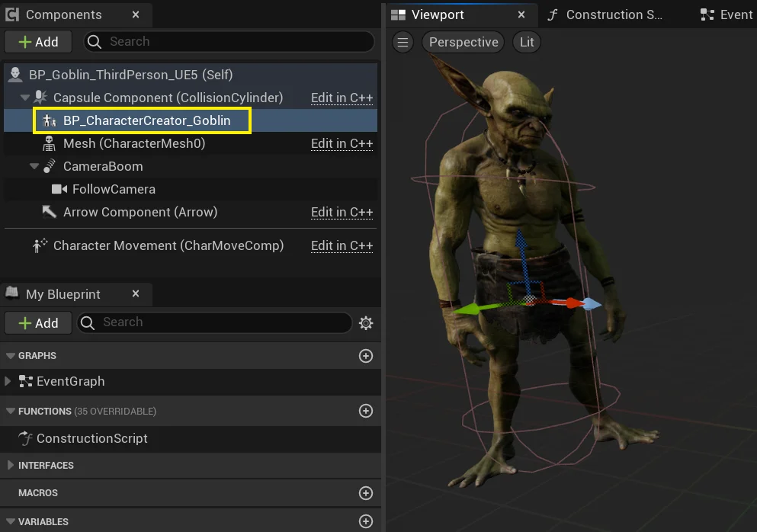Screen dimensions: 757x532
Task: Open the Perspective view mode dropdown
Action: tap(464, 42)
